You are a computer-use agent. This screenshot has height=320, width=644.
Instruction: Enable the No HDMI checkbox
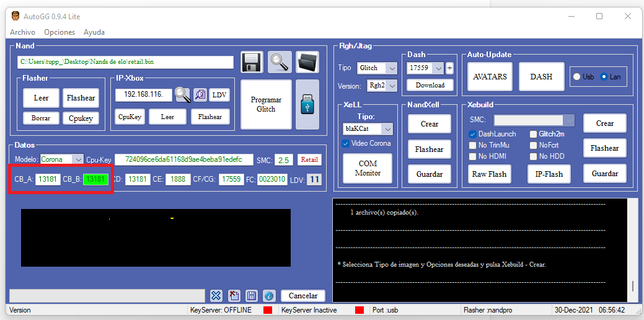pos(472,156)
